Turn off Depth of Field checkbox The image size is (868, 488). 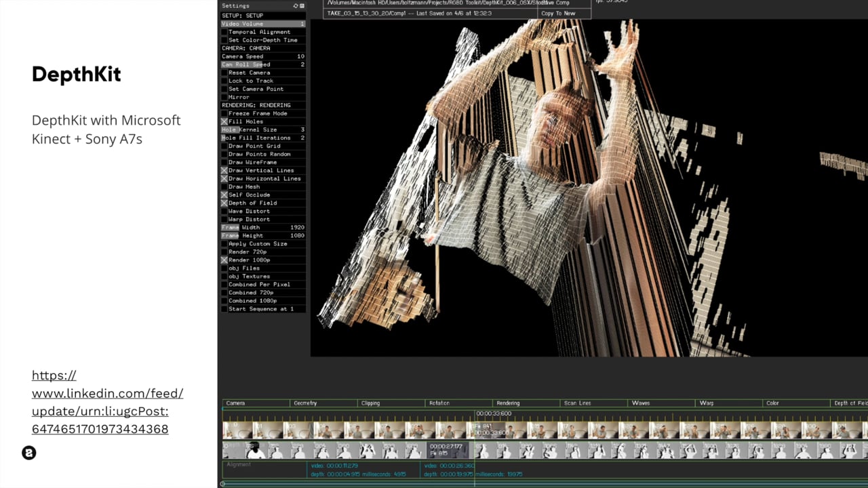pos(224,203)
